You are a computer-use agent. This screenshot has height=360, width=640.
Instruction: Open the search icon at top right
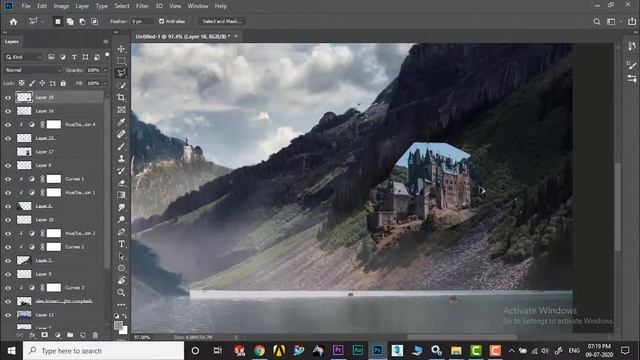597,22
